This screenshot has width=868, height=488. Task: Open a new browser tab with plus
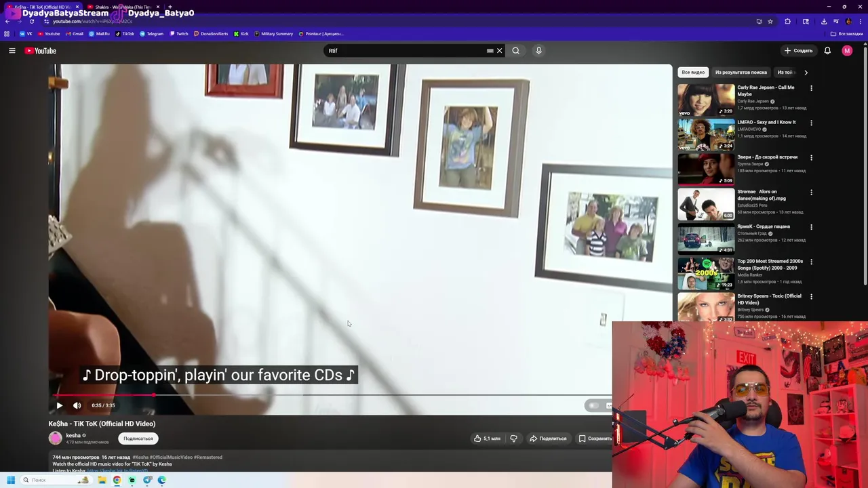[x=170, y=7]
